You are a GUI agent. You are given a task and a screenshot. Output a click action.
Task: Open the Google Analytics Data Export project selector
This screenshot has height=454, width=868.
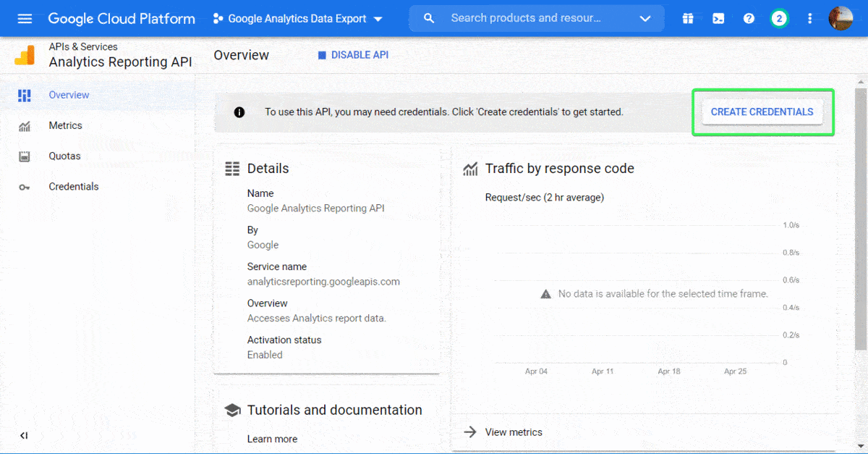297,20
